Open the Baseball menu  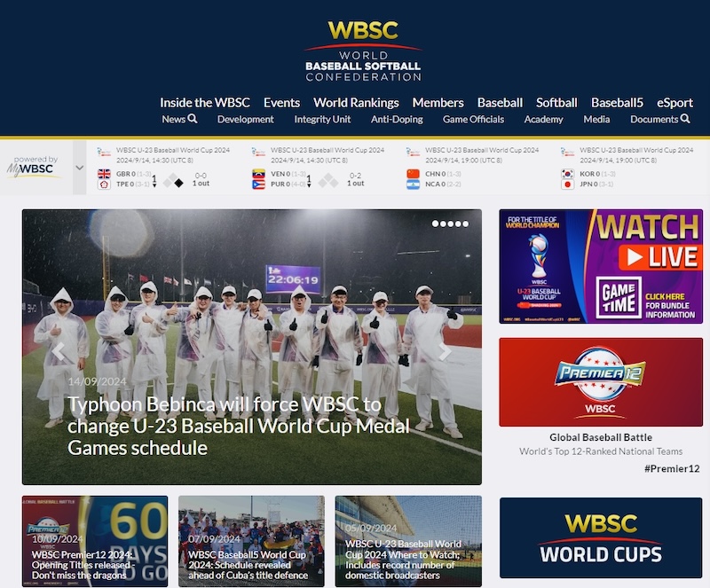(500, 103)
